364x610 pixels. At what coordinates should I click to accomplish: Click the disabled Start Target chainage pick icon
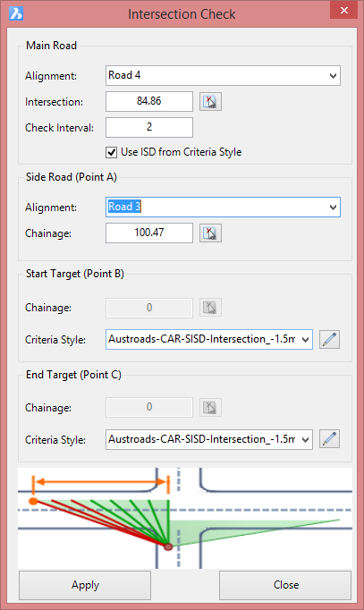coord(210,308)
